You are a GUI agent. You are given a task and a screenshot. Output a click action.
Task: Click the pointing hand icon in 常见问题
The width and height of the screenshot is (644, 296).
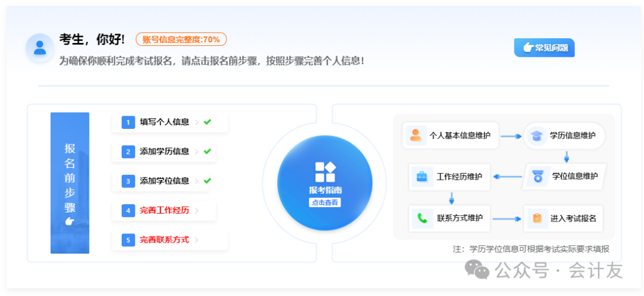pyautogui.click(x=528, y=48)
